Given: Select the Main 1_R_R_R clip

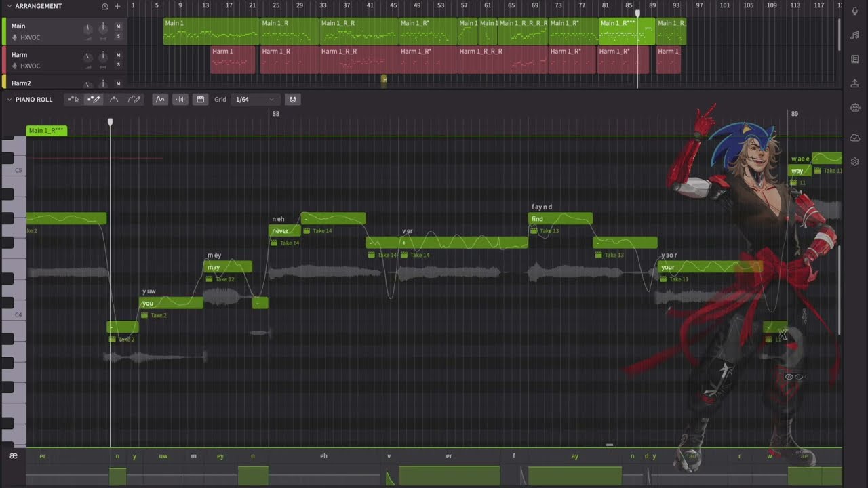Looking at the screenshot, I should 522,31.
